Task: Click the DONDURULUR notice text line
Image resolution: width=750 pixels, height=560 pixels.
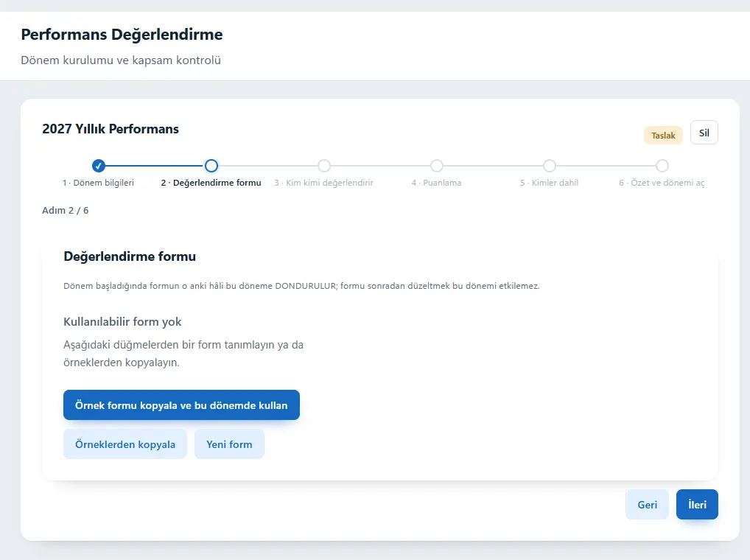Action: pos(302,286)
